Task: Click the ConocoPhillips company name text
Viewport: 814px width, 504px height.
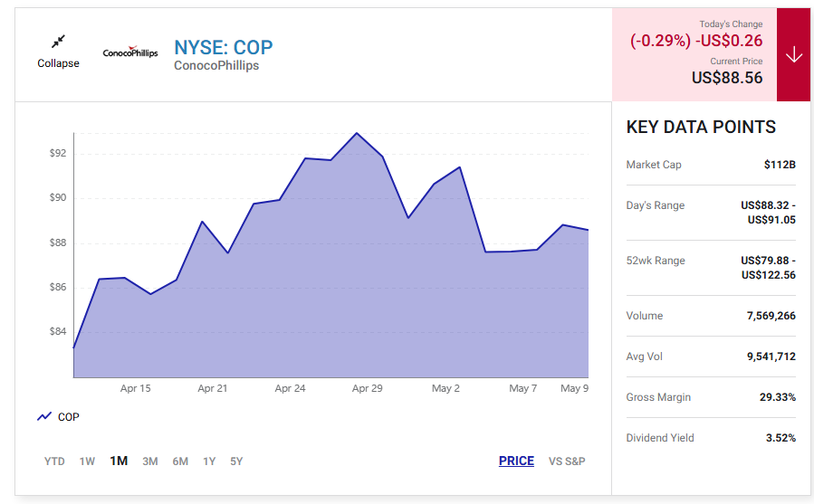Action: click(216, 65)
